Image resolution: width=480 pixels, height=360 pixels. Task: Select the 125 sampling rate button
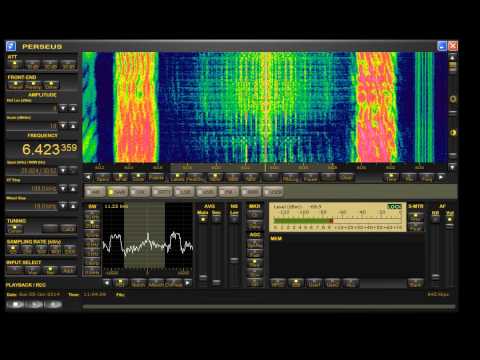click(x=13, y=249)
